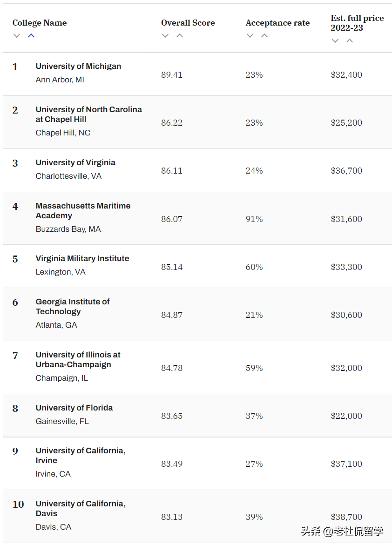
Task: Open University of California, Irvine link
Action: [81, 455]
